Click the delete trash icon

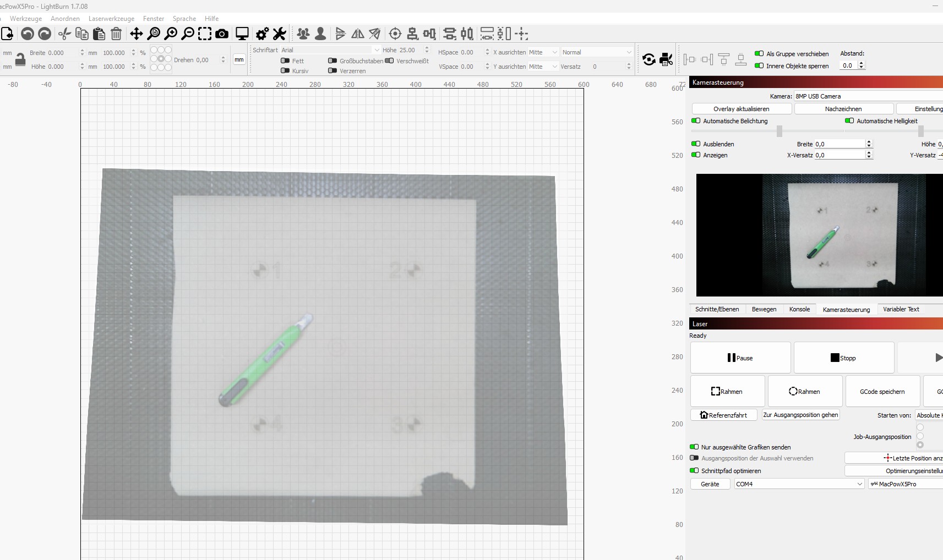(x=116, y=34)
